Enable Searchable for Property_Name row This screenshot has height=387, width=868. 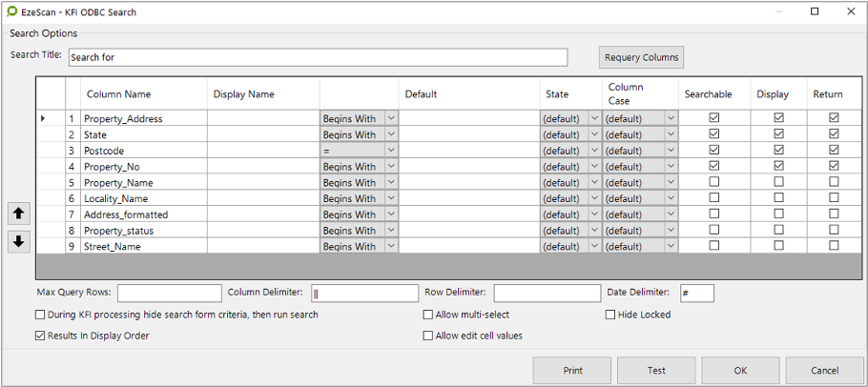coord(713,182)
